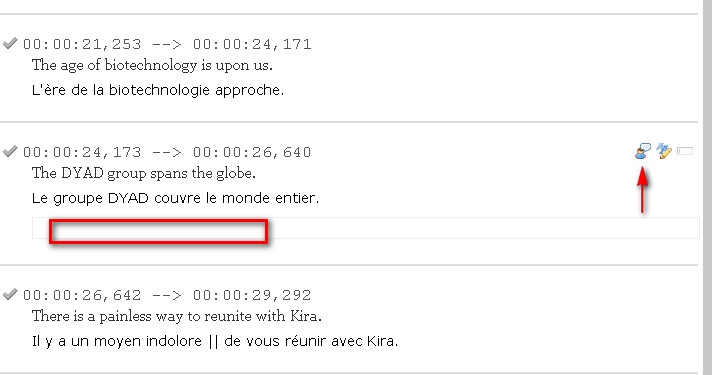Screen dimensions: 712x375
Task: Edit translation "L'ère de la biotechnologie approche."
Action: tap(158, 90)
